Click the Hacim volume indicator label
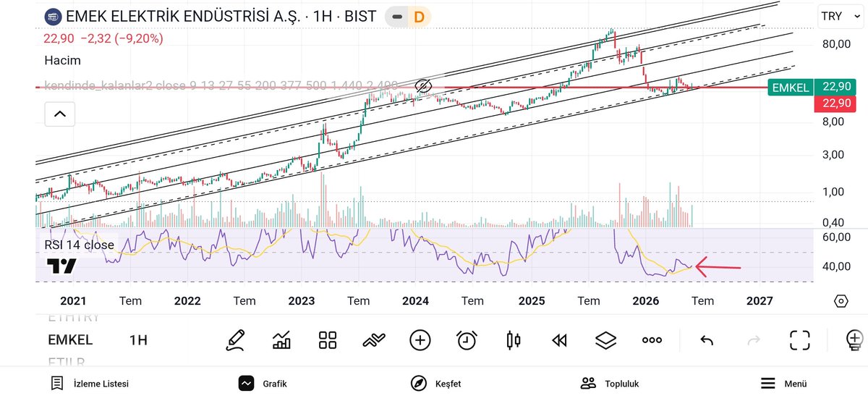 coord(62,61)
